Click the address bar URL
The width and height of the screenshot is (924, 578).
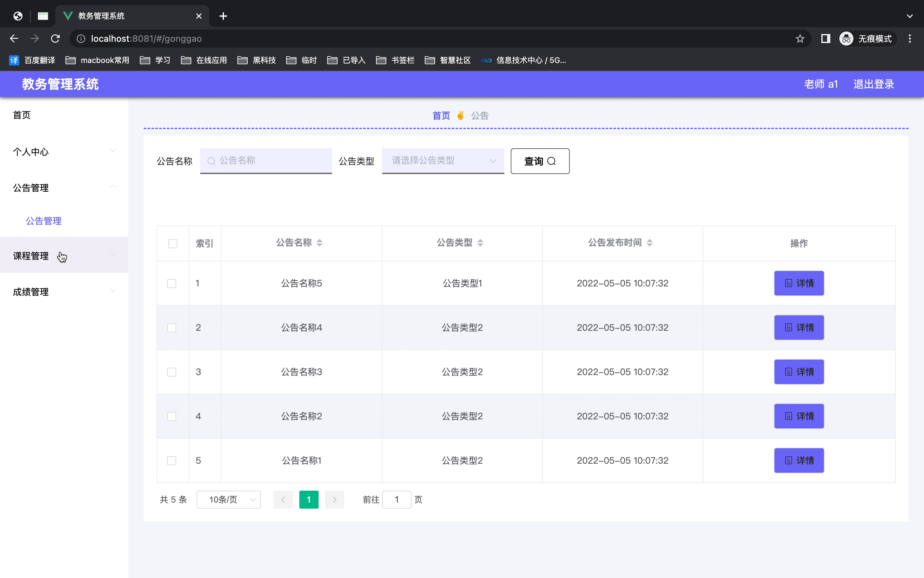tap(146, 39)
